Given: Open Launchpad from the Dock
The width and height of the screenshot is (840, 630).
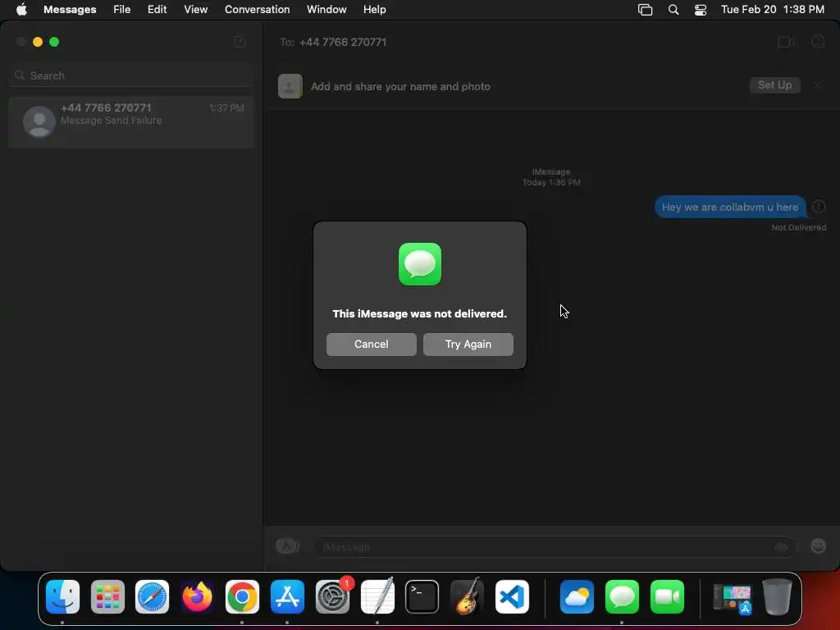Looking at the screenshot, I should click(x=107, y=596).
